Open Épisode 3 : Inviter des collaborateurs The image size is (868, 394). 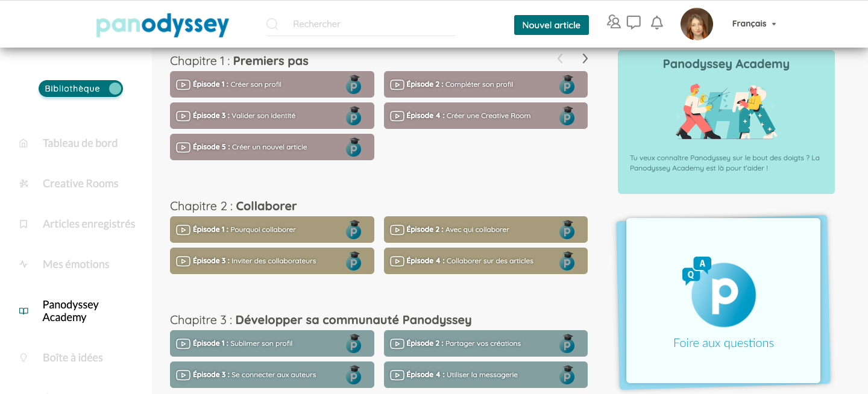[272, 261]
